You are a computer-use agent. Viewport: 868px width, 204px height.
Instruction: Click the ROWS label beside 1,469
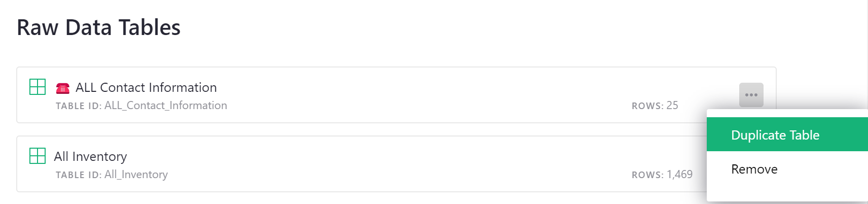point(647,175)
